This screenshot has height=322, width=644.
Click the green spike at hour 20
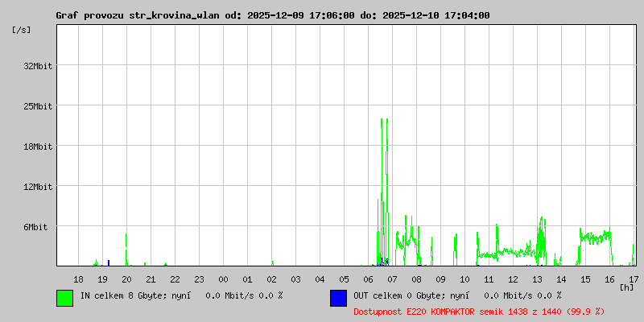click(x=126, y=250)
